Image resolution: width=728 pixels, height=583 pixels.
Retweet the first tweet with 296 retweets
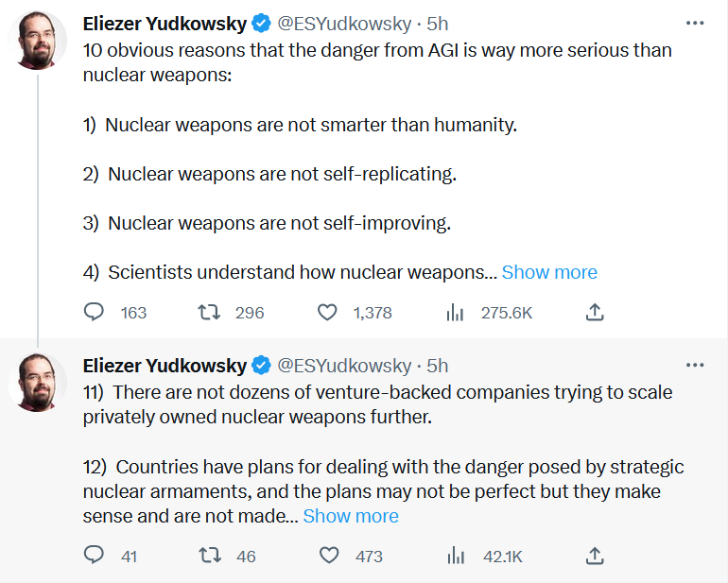click(205, 312)
